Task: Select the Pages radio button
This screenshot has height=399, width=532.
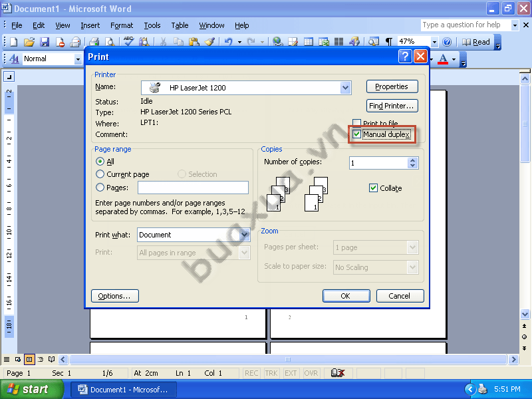Action: (100, 187)
